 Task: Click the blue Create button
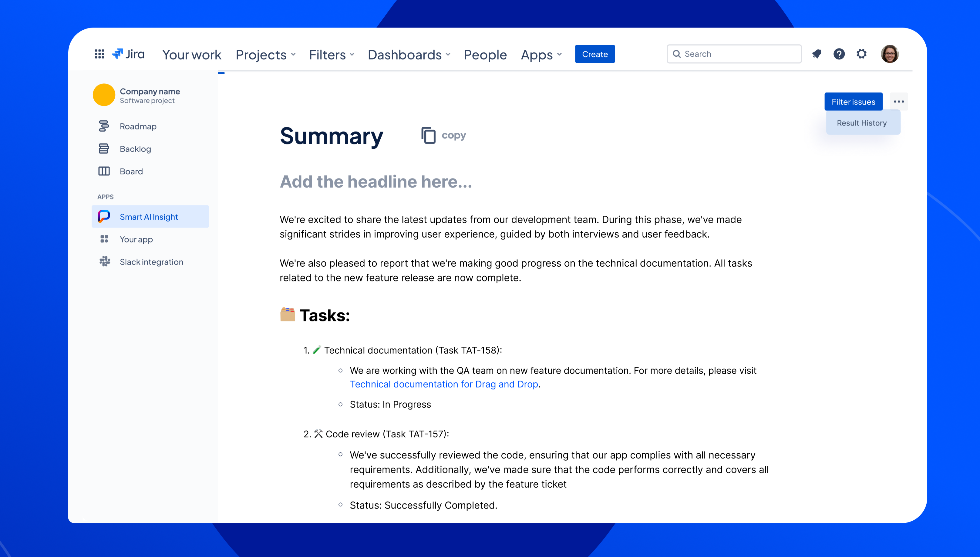[x=594, y=54]
